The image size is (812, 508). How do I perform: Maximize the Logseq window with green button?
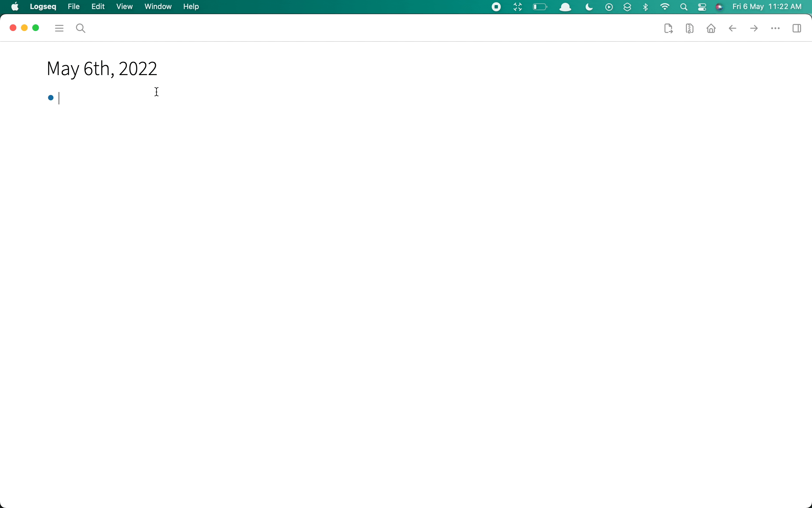(x=36, y=28)
